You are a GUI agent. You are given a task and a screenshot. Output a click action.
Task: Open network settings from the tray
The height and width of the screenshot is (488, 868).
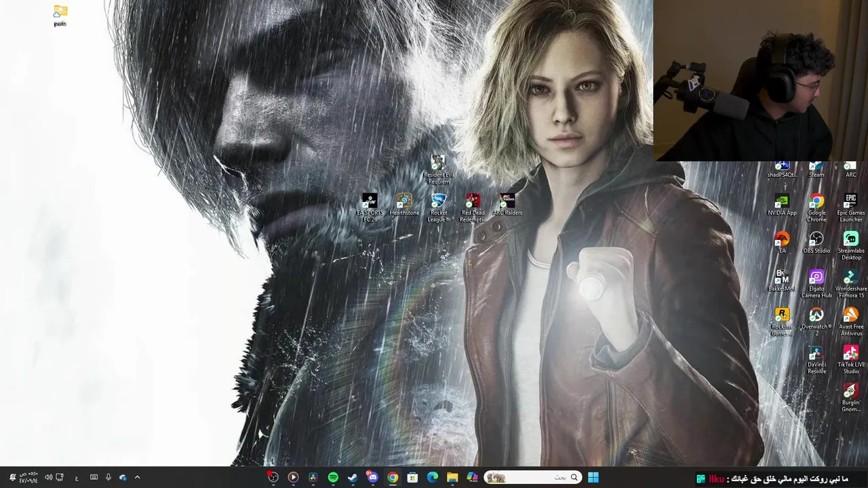60,477
